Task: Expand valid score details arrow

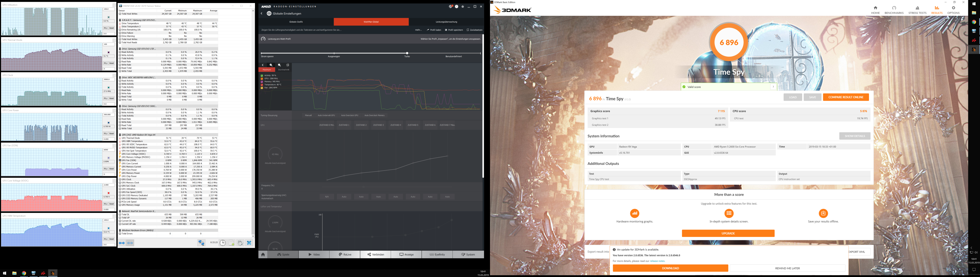Action: (773, 87)
